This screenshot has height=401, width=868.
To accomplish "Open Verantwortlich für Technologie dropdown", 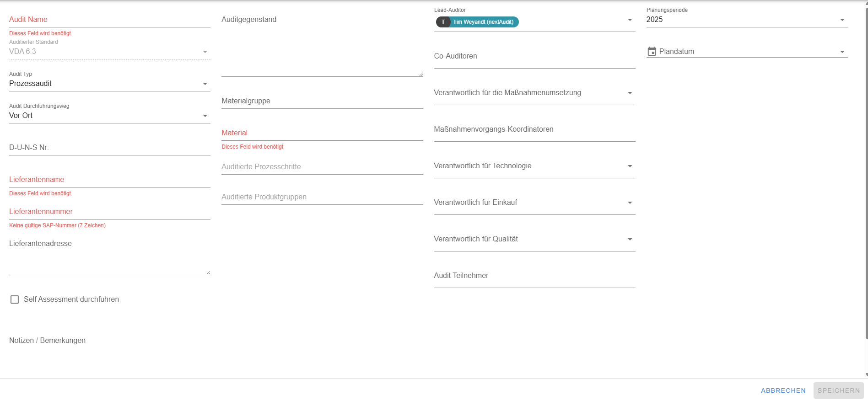I will (630, 166).
